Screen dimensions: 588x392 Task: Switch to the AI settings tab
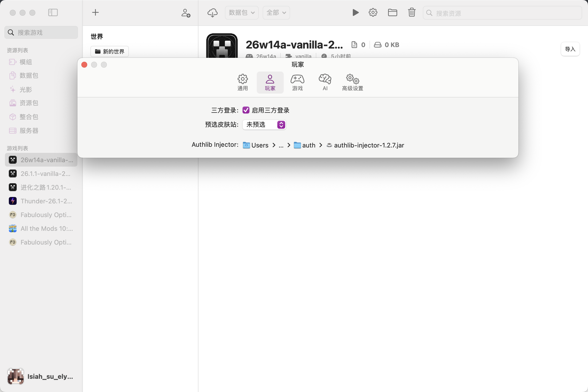click(325, 82)
